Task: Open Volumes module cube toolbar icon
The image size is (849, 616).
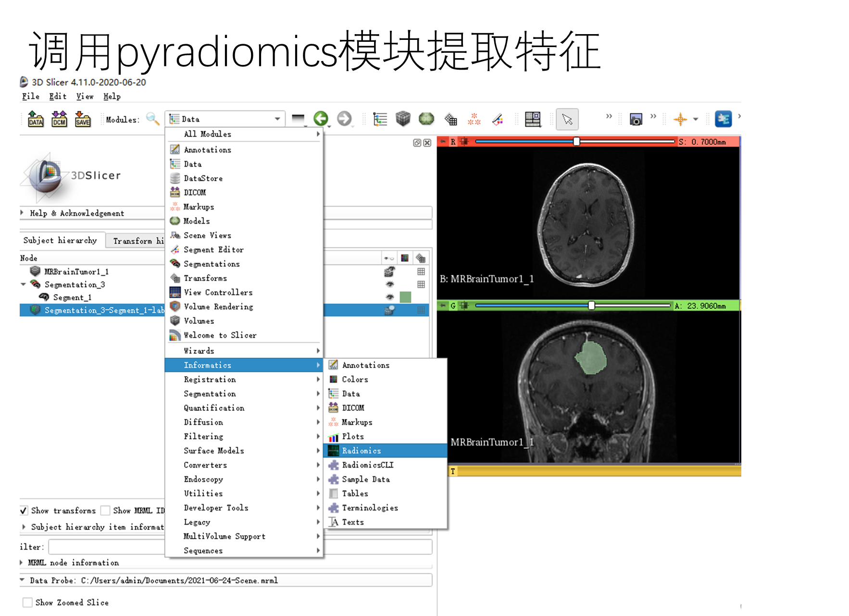Action: [403, 119]
